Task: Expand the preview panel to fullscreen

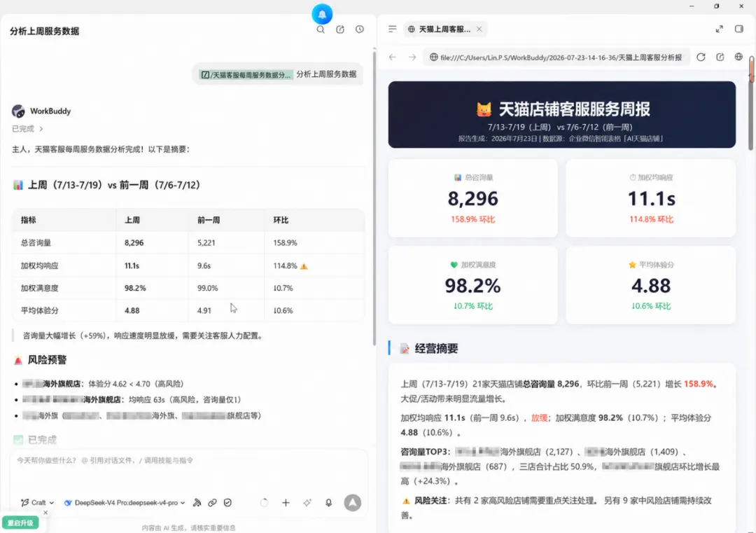Action: [720, 29]
